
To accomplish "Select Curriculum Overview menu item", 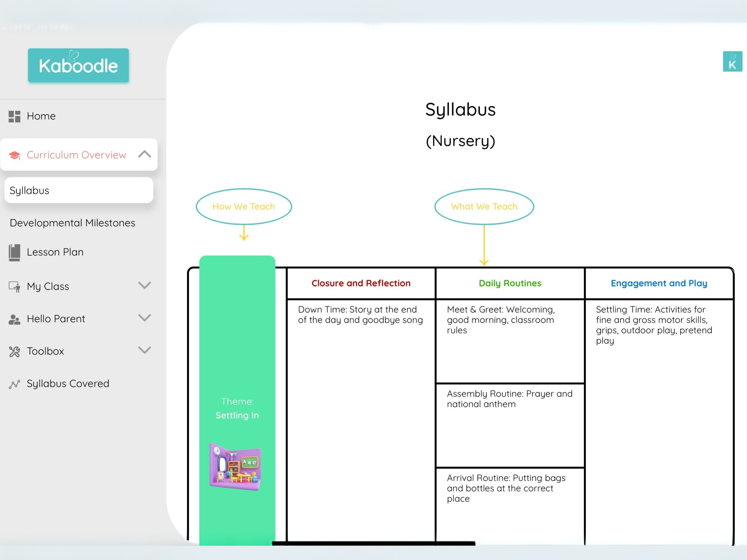I will click(x=79, y=154).
